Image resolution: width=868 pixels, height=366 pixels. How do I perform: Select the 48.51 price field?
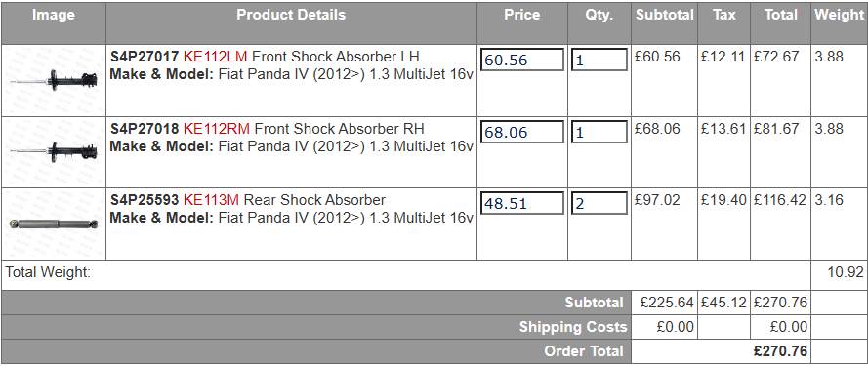[x=522, y=203]
